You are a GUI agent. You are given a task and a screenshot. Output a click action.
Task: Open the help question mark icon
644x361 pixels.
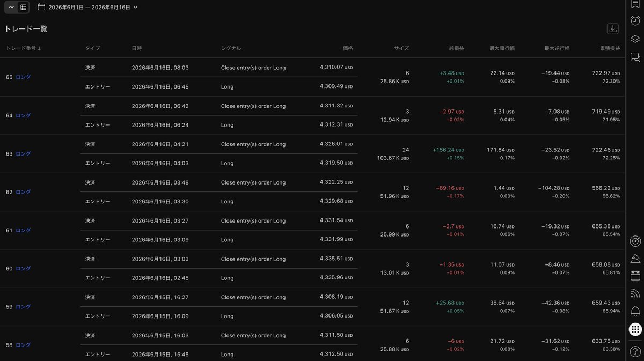pos(635,351)
